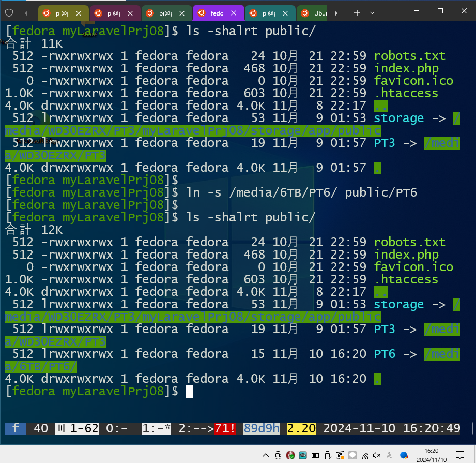Click the '15' size in the PT6 row

[258, 354]
